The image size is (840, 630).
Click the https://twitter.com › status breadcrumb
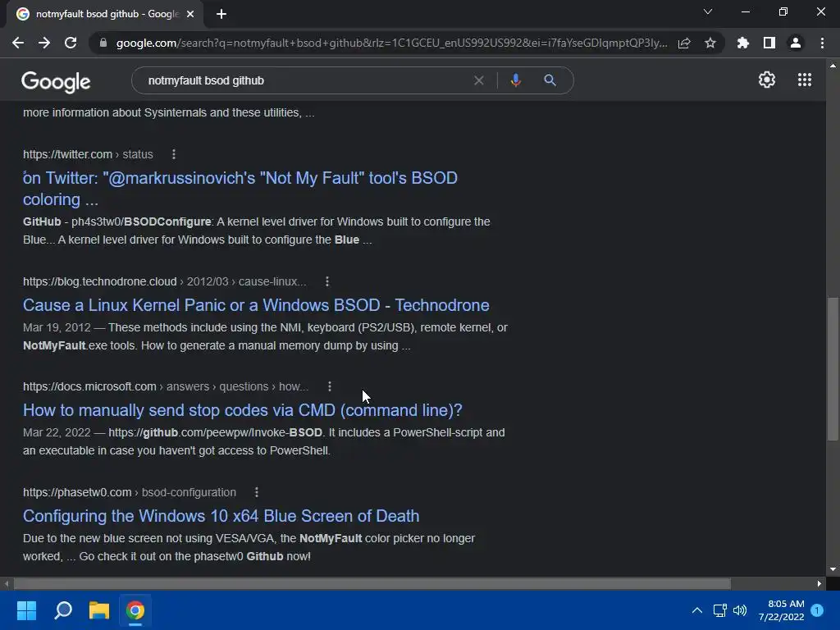(x=88, y=154)
